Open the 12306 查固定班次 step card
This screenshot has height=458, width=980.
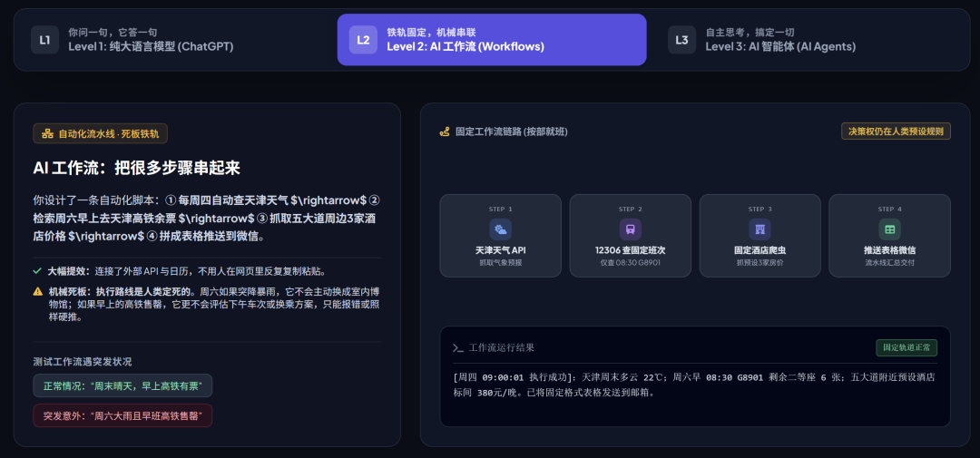coord(630,236)
